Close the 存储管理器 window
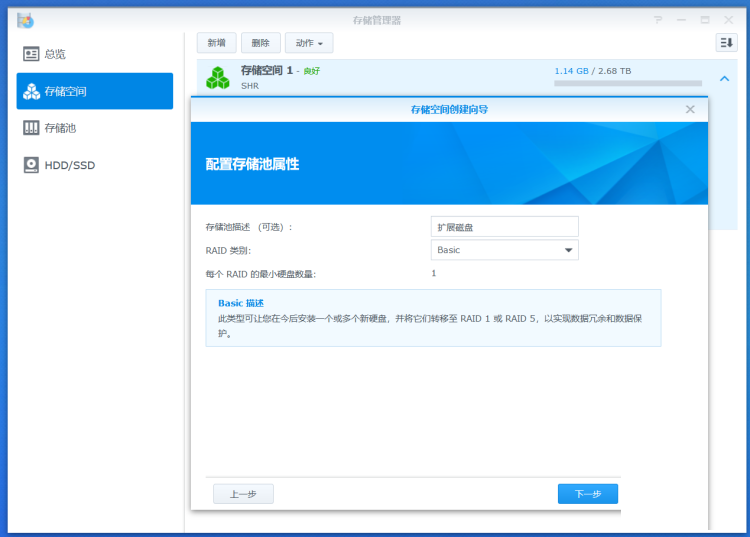The height and width of the screenshot is (537, 750). click(728, 20)
